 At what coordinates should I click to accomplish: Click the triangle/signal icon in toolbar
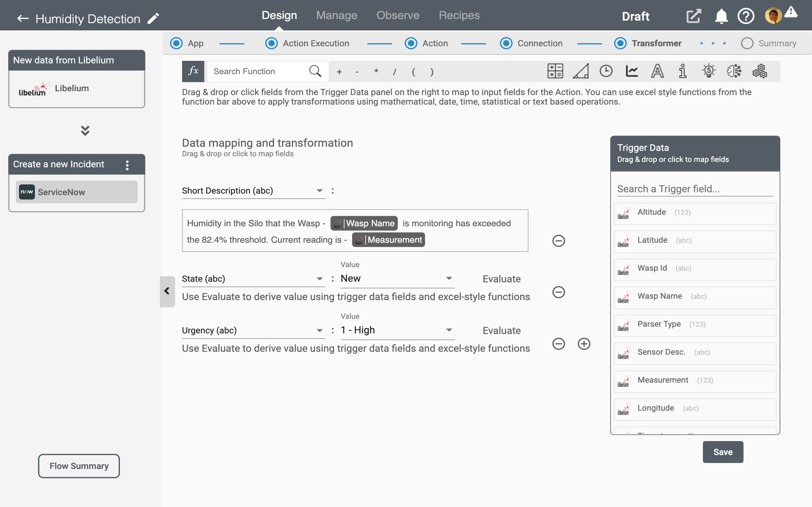coord(580,71)
